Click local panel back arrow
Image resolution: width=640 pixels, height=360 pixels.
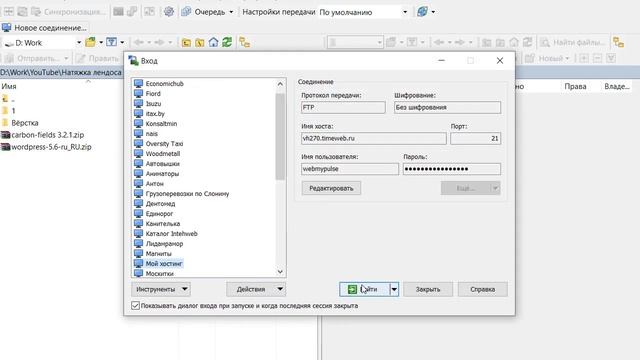[139, 42]
